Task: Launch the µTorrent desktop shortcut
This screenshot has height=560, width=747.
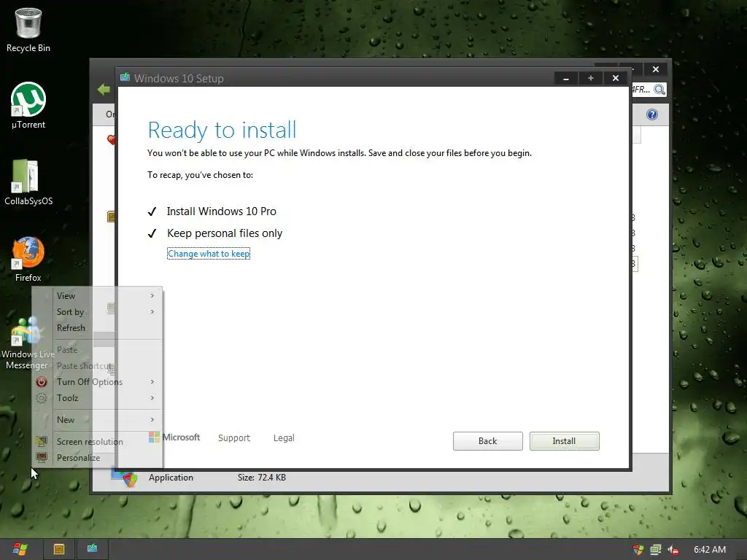Action: tap(28, 106)
